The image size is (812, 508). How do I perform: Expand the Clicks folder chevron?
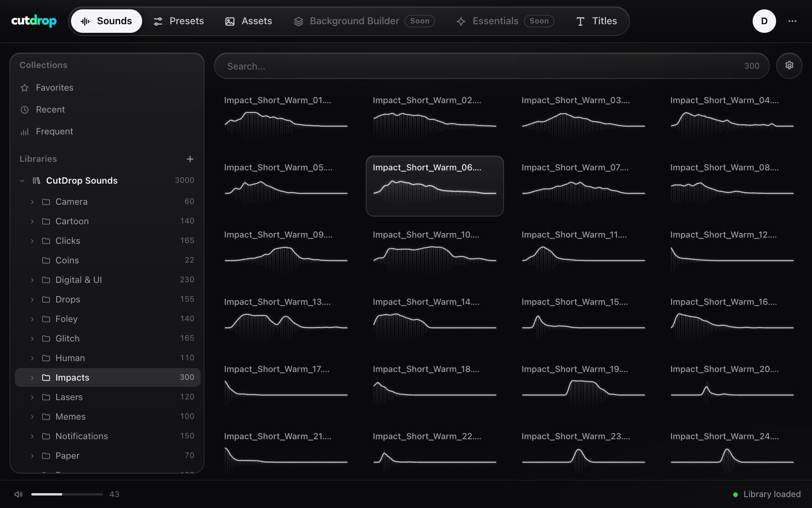32,241
